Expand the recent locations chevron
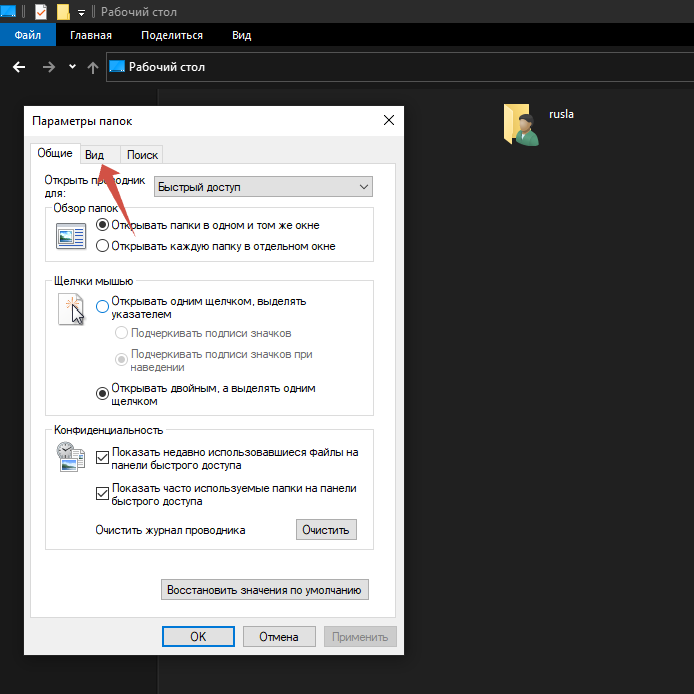The width and height of the screenshot is (694, 694). coord(72,67)
